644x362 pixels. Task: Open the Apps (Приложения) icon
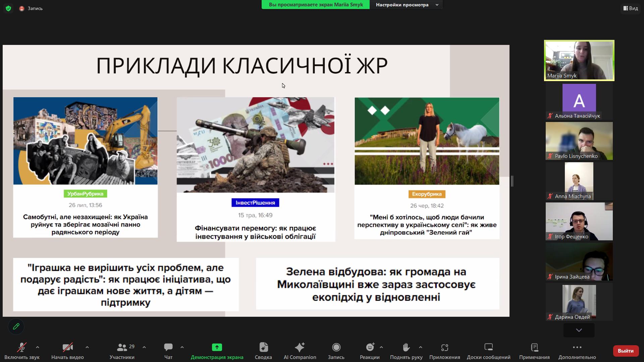[444, 347]
